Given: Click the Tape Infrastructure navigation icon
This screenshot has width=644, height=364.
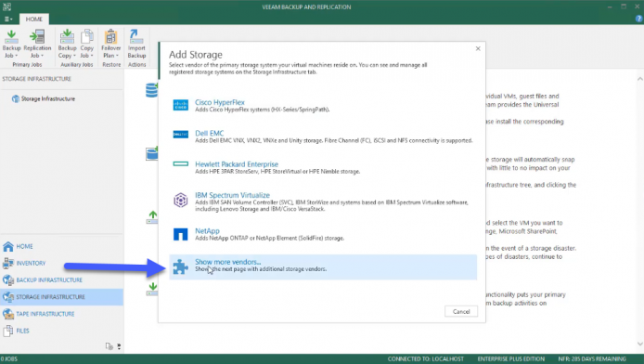Looking at the screenshot, I should coord(8,314).
